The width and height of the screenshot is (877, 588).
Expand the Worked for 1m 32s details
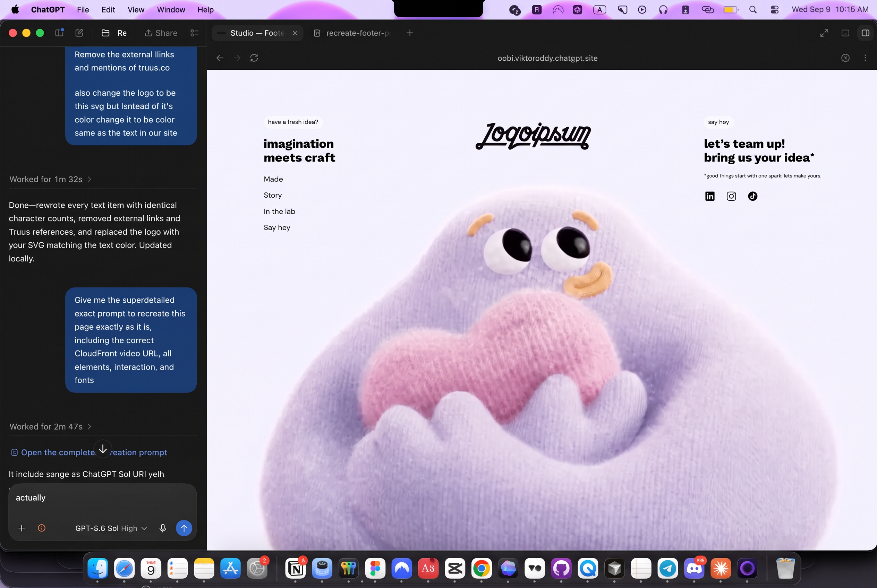point(50,179)
